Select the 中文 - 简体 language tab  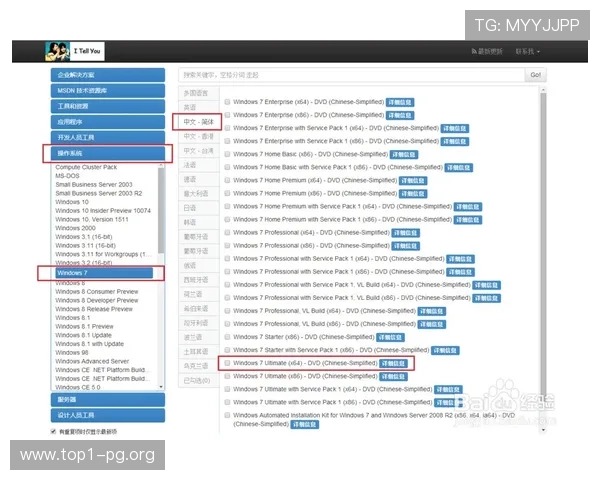199,122
